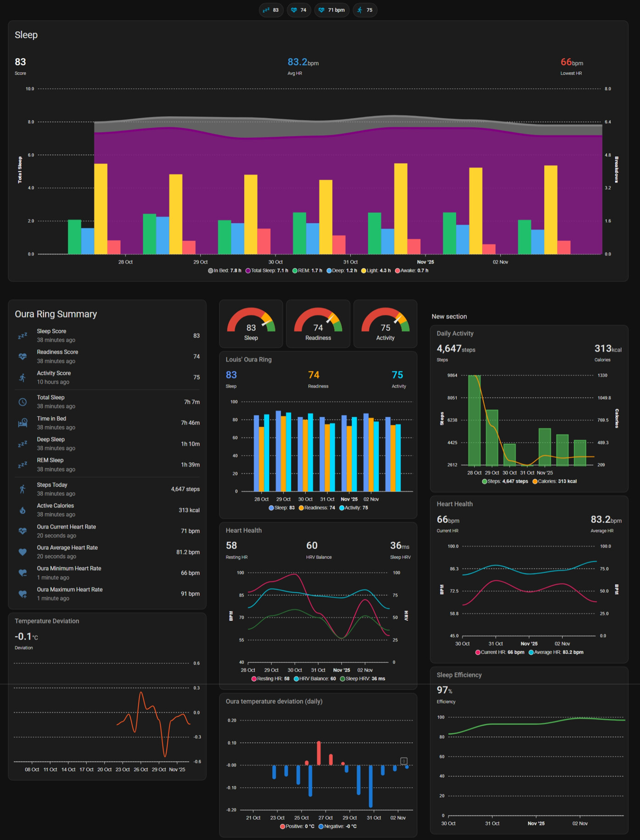Click the heart icon in the top 74 chip
Screen dimensions: 640x840
(x=294, y=10)
